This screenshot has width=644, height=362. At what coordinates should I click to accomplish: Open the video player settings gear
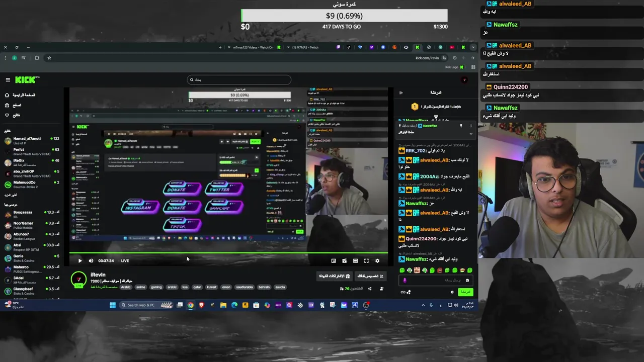tap(377, 260)
